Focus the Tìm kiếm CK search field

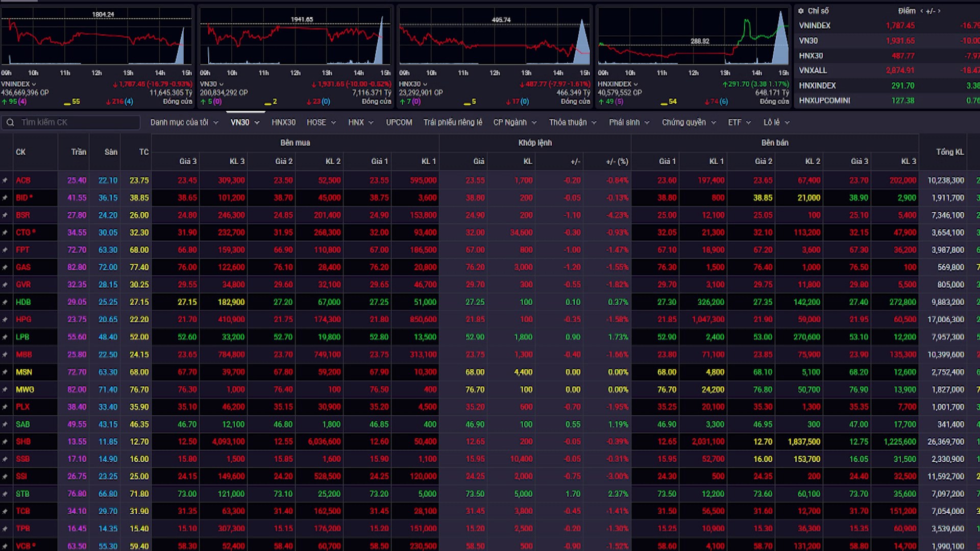[71, 122]
